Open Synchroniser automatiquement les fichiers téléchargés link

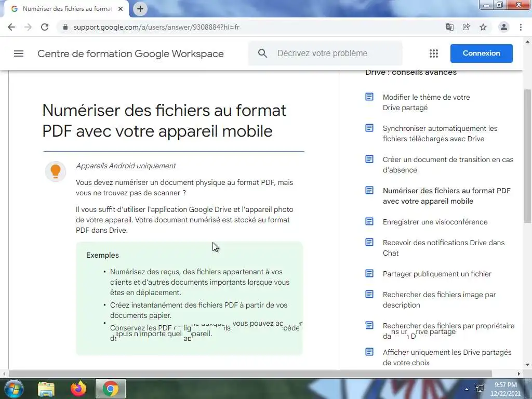(x=440, y=134)
